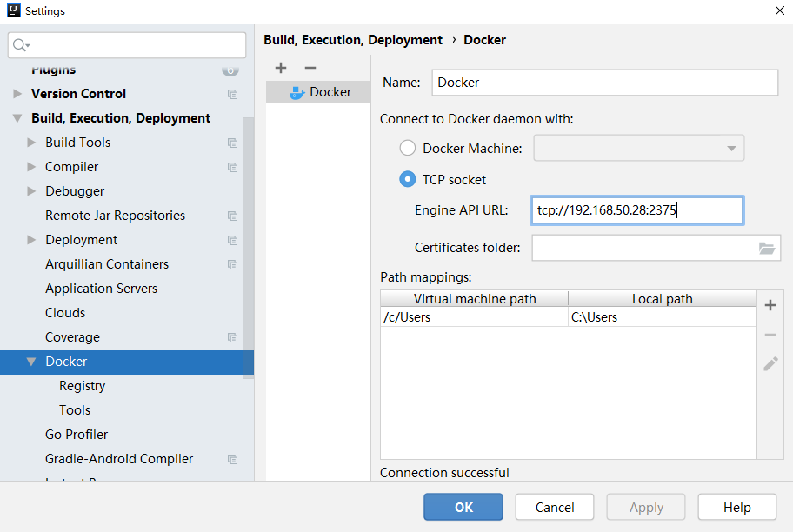Screen dimensions: 793x532
Task: Add a new path mapping row
Action: tap(770, 305)
